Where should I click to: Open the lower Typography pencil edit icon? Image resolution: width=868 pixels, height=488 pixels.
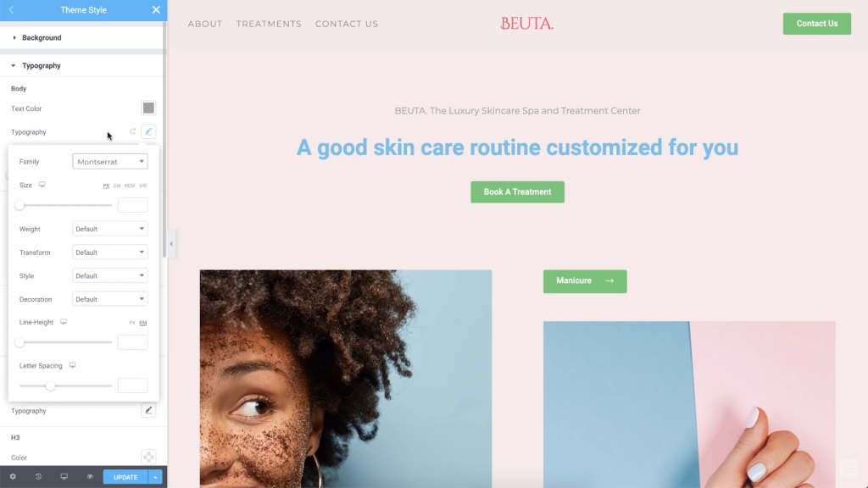click(148, 411)
